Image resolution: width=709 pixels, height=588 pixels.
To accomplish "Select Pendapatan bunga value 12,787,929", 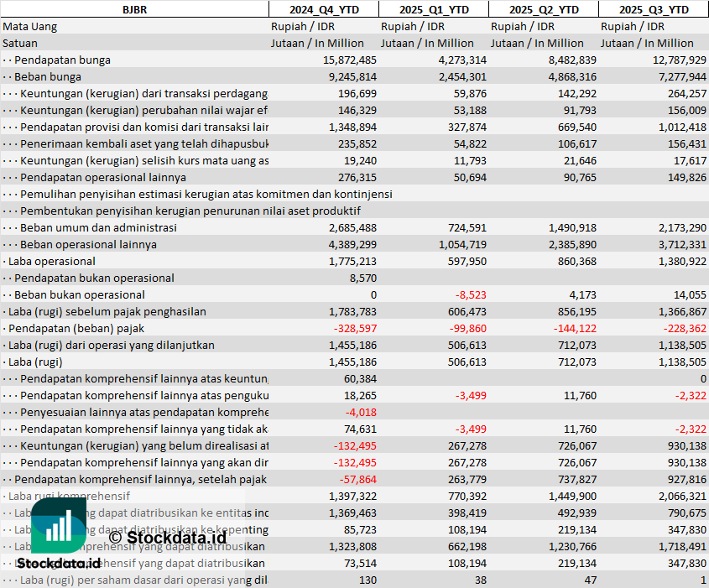I will (679, 60).
